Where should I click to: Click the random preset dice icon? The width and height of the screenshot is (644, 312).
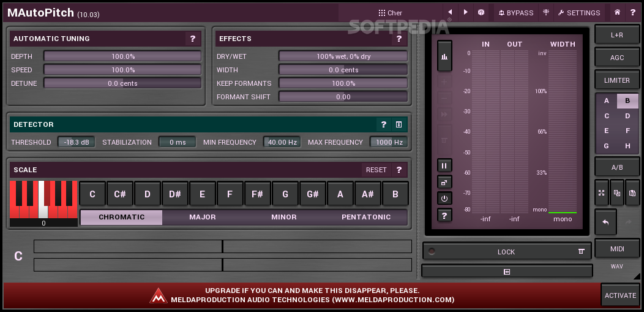pyautogui.click(x=481, y=13)
